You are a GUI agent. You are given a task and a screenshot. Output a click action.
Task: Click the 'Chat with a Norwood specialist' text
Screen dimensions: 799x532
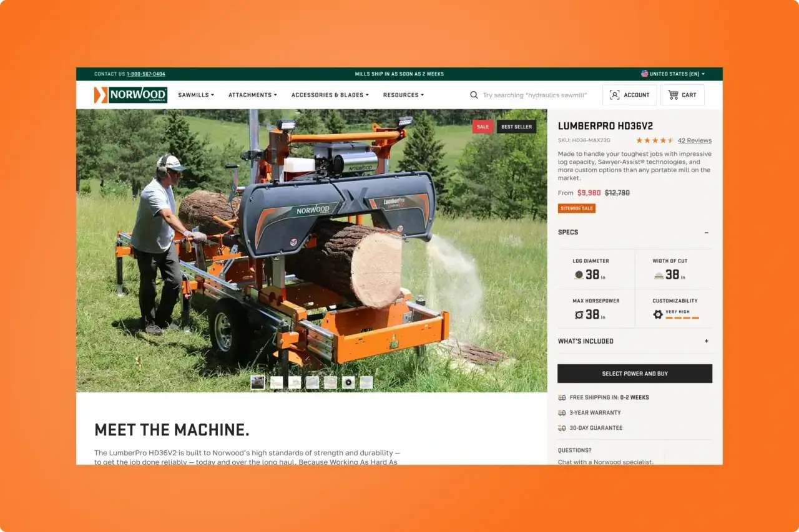point(605,462)
